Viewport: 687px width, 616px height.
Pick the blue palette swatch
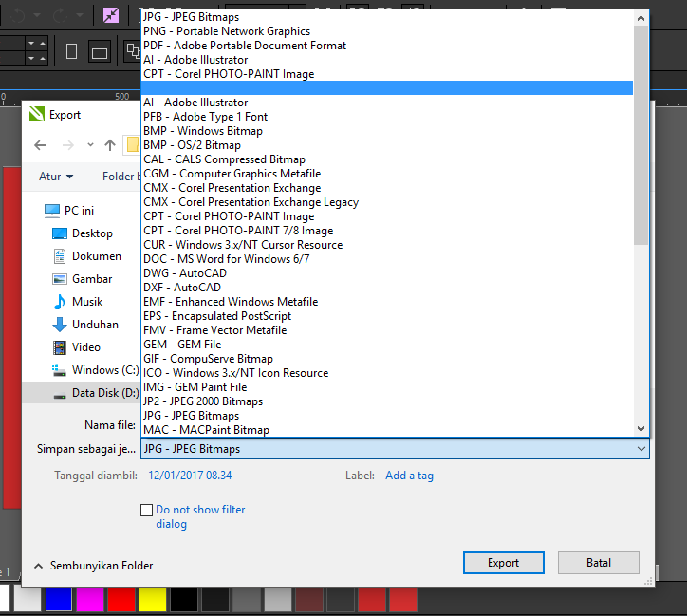click(x=59, y=600)
